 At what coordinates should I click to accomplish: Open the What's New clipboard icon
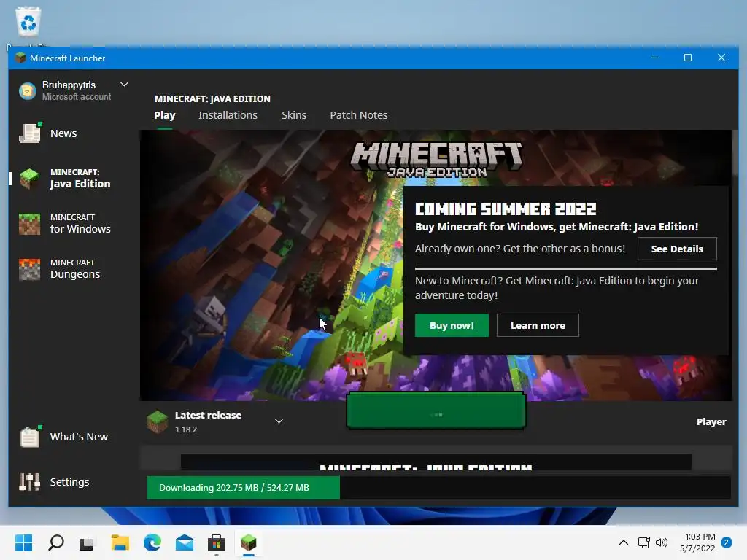point(29,437)
